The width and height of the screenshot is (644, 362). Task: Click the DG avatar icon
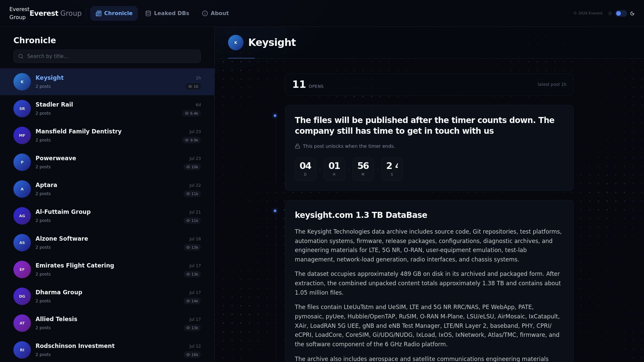[22, 296]
